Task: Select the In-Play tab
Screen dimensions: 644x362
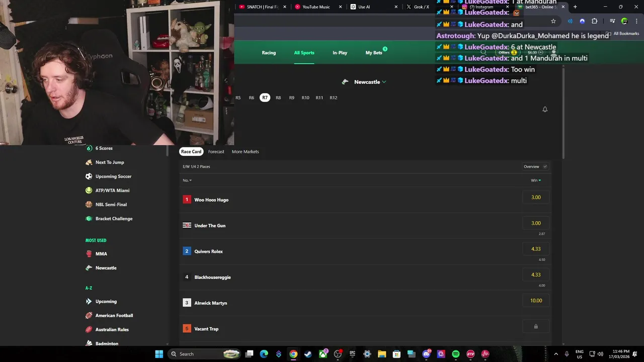Action: (x=340, y=53)
